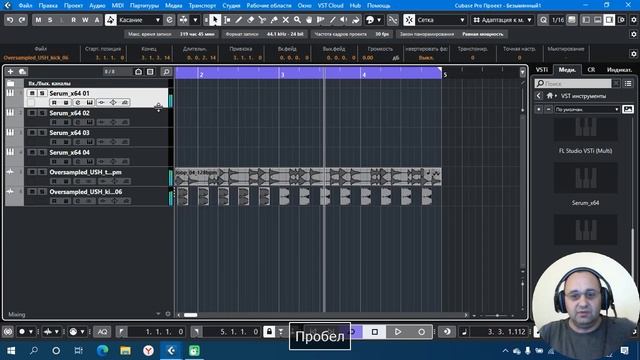Select the Serum_x64 03 track

(x=96, y=137)
